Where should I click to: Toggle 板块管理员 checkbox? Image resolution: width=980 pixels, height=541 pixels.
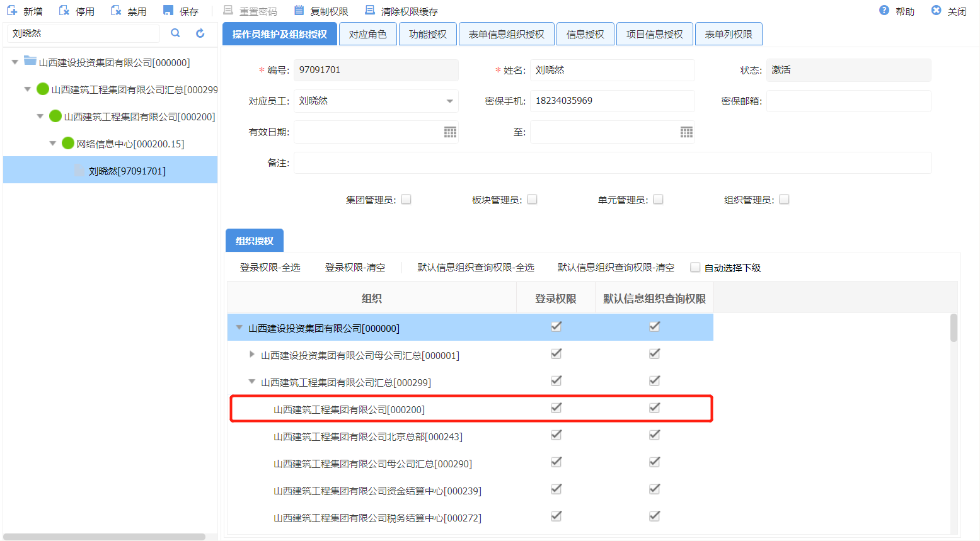533,200
